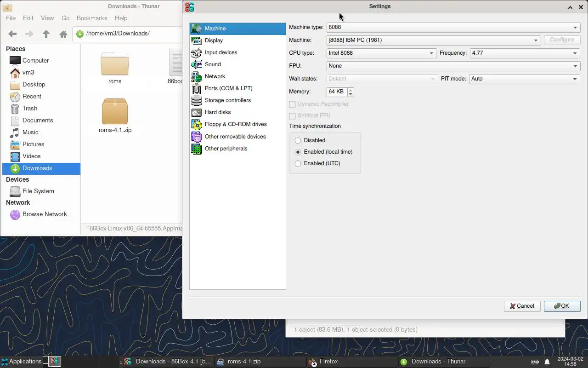Viewport: 588px width, 368px height.
Task: Increase Memory with the up stepper
Action: tap(351, 89)
